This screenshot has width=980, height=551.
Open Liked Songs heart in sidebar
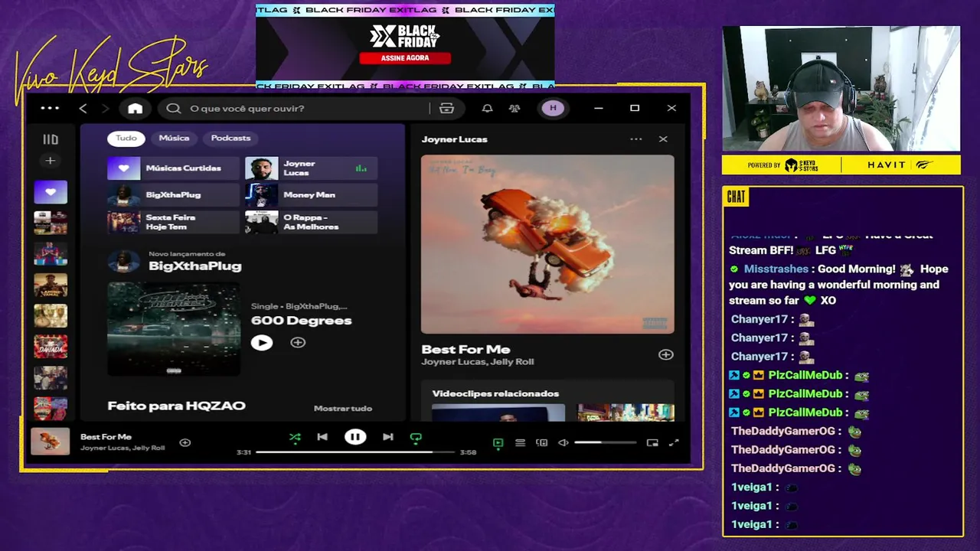pos(51,192)
